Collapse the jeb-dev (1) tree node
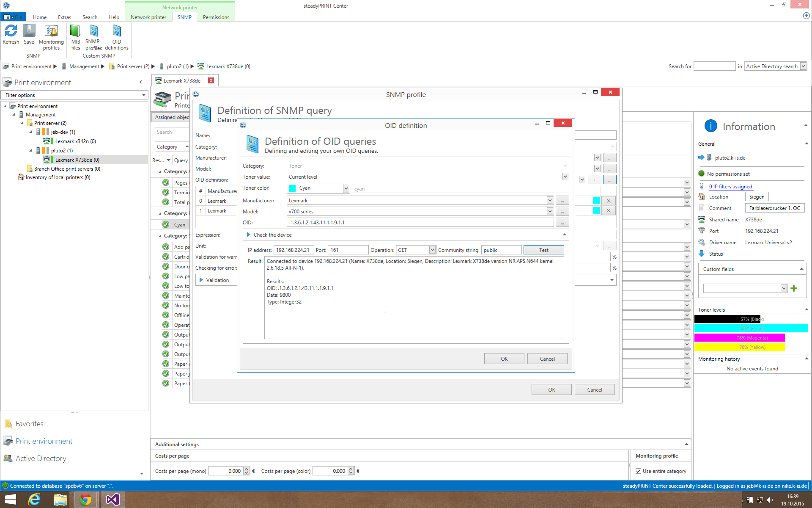Image resolution: width=812 pixels, height=508 pixels. click(x=30, y=132)
